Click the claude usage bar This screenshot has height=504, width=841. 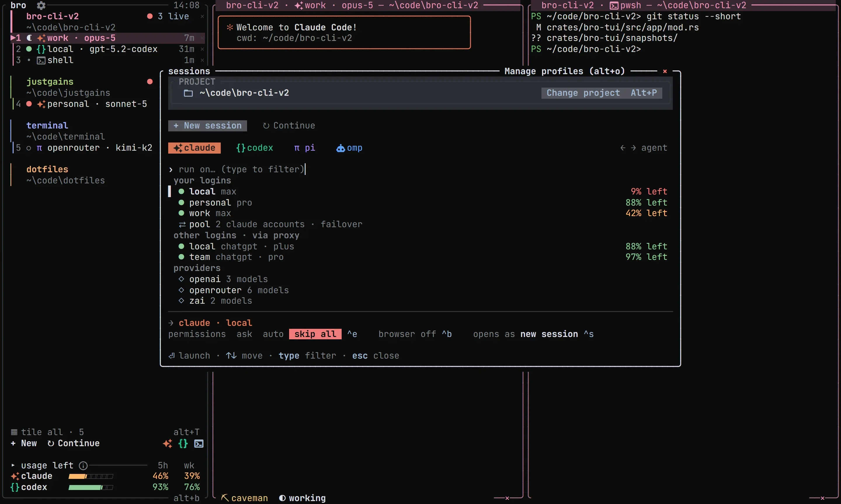pos(91,476)
